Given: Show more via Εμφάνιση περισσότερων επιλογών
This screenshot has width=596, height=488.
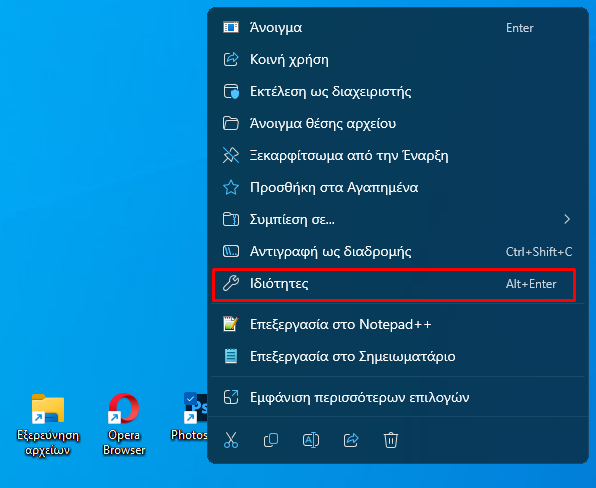Looking at the screenshot, I should (x=396, y=397).
